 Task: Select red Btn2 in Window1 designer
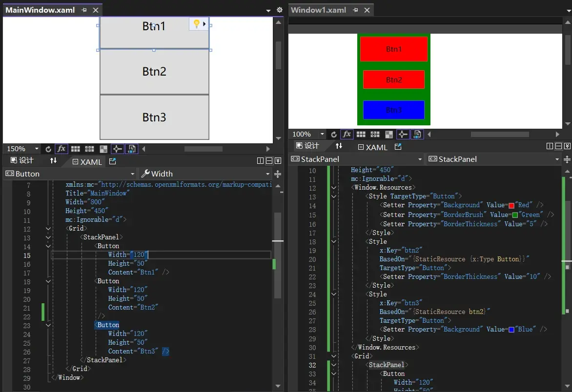[x=393, y=79]
